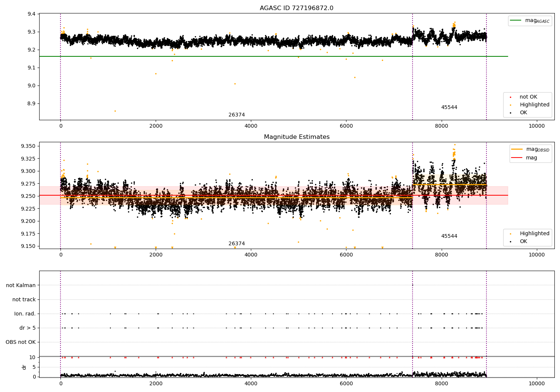This screenshot has height=392, width=560.
Task: Click the 26374 obsid label in top plot
Action: tap(237, 115)
